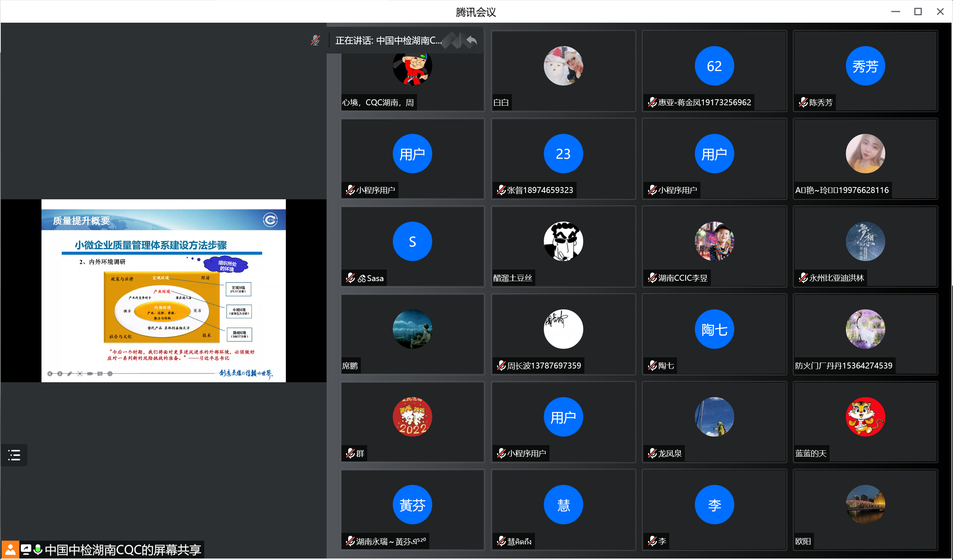The height and width of the screenshot is (560, 953).
Task: Click the green microphone icon in share label
Action: point(38,550)
